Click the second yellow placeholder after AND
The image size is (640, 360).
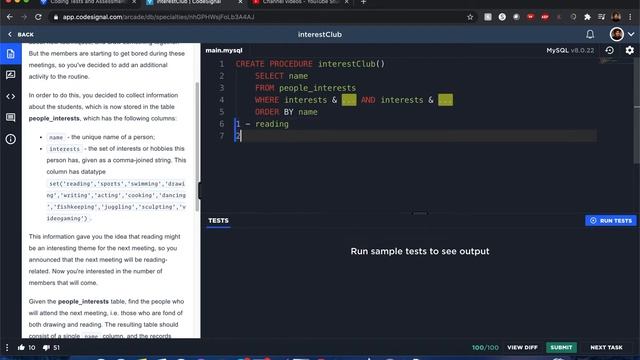[445, 100]
